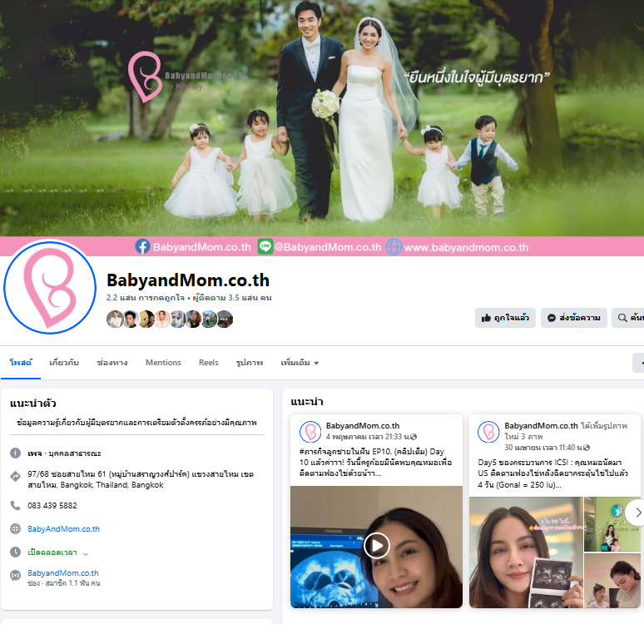Click the location icon beside the address
This screenshot has height=644, width=644.
tap(15, 476)
